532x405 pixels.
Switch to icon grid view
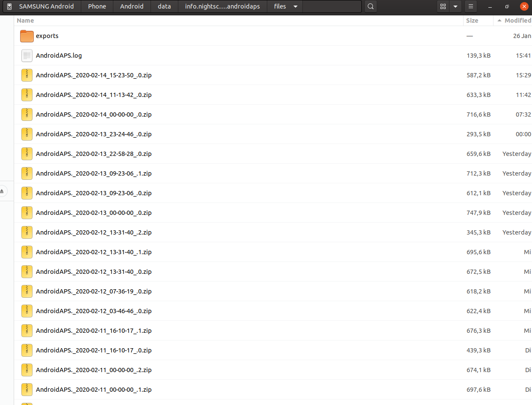tap(443, 6)
